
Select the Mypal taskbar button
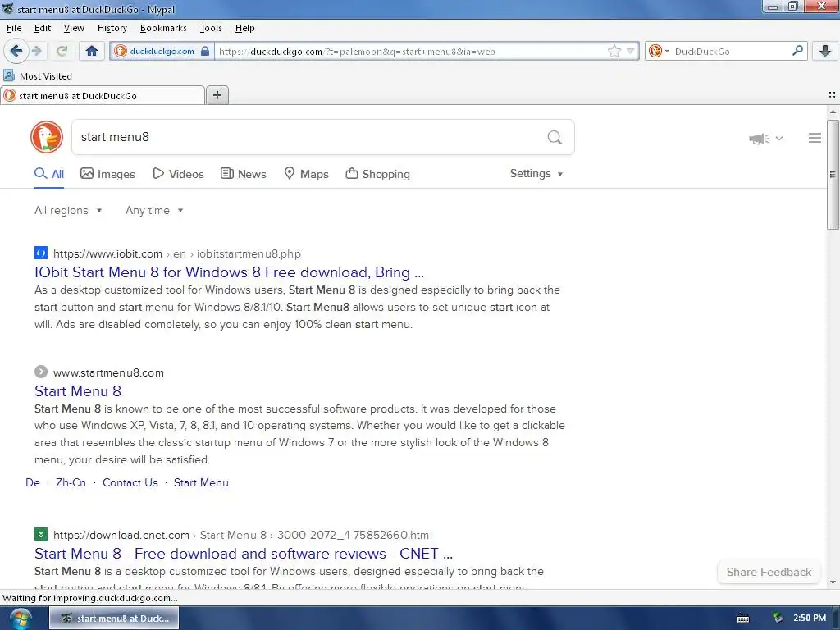click(x=114, y=619)
